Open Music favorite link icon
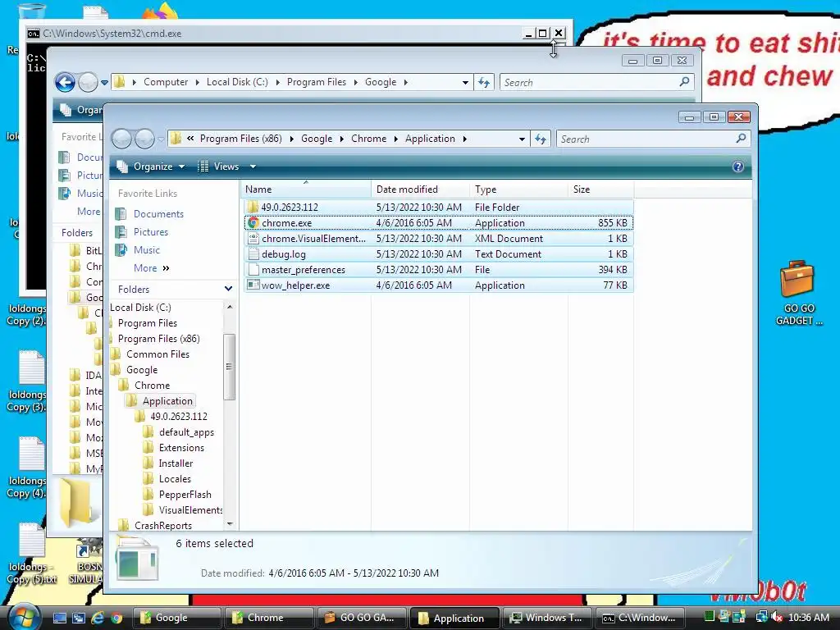Screen dimensions: 840x630 click(x=121, y=250)
